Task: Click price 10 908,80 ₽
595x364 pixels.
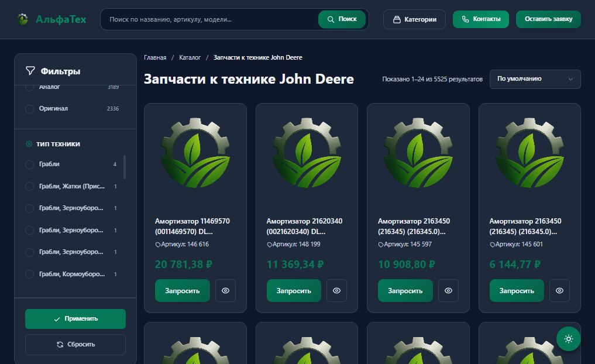Action: click(x=407, y=264)
